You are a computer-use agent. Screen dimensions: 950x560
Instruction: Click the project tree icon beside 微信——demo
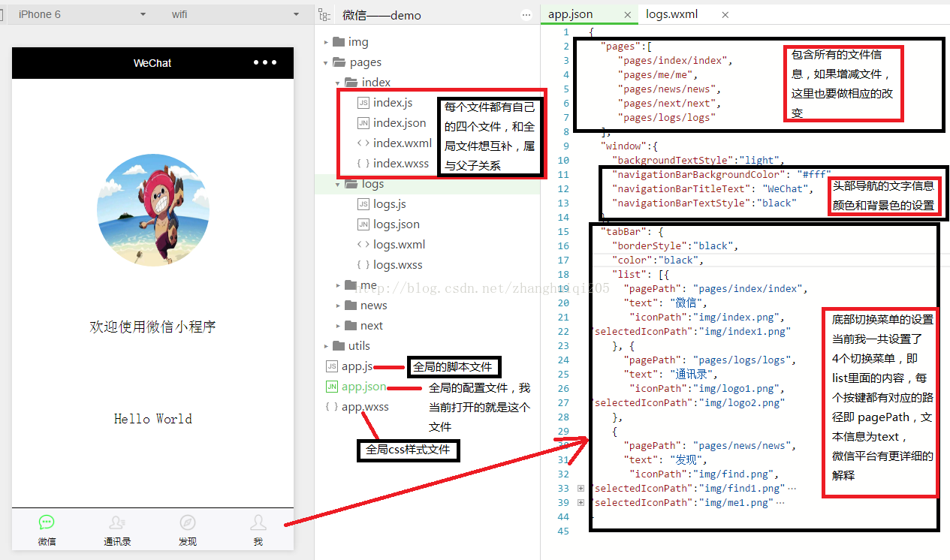click(x=324, y=14)
